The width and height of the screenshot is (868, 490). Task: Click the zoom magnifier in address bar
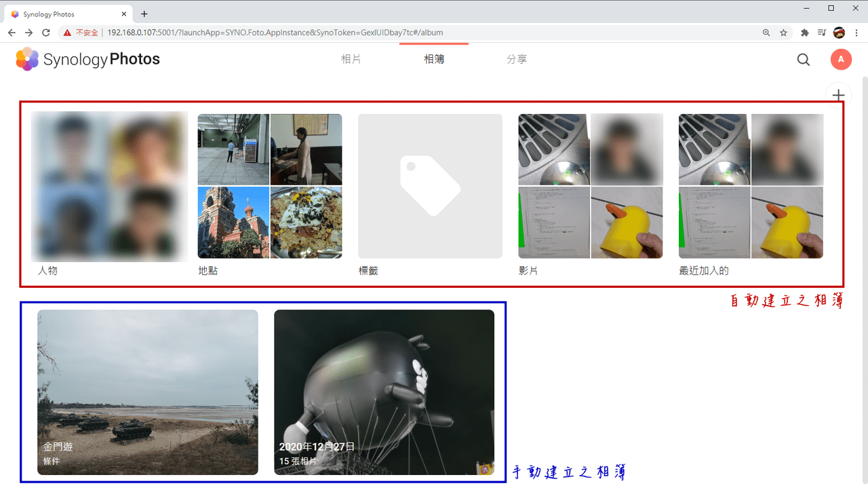pos(766,33)
